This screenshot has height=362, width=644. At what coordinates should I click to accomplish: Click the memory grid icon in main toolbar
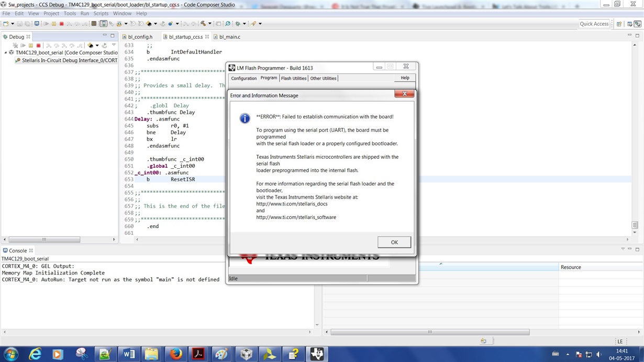click(x=94, y=24)
